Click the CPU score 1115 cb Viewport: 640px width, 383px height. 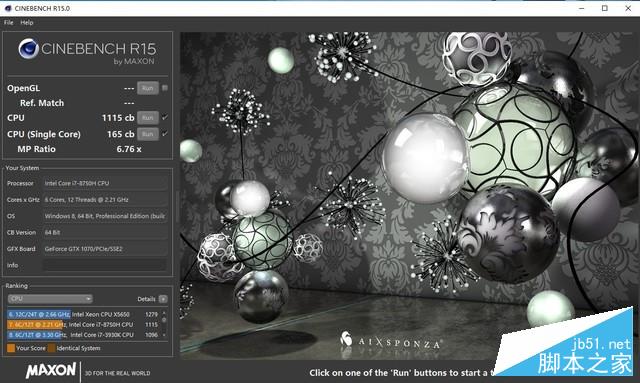118,118
